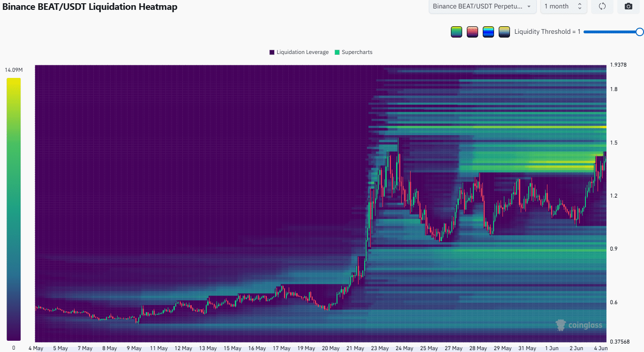Select the blue-cyan color scheme swatch
The width and height of the screenshot is (644, 352).
coord(488,32)
